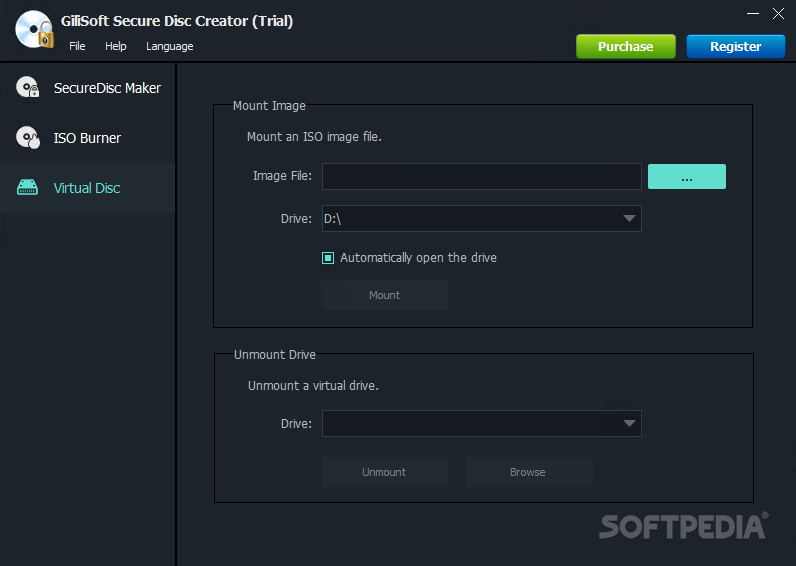Viewport: 796px width, 566px height.
Task: Click the green Purchase button
Action: click(x=625, y=46)
